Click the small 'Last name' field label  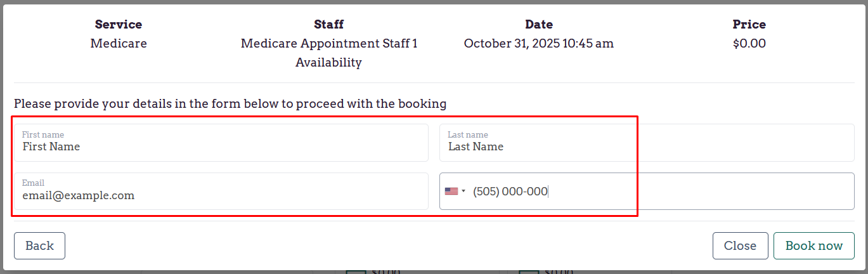tap(468, 134)
